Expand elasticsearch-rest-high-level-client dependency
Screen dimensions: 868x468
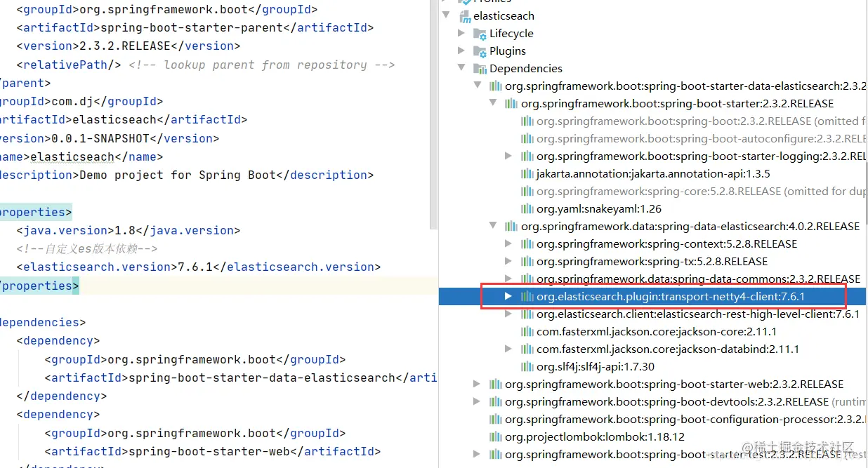508,314
